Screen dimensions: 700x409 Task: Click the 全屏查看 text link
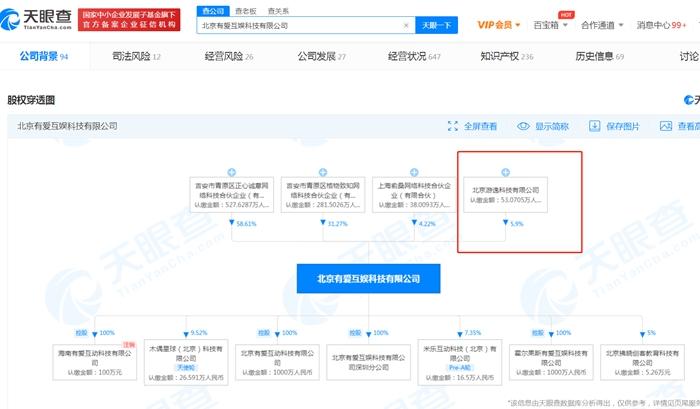click(480, 126)
